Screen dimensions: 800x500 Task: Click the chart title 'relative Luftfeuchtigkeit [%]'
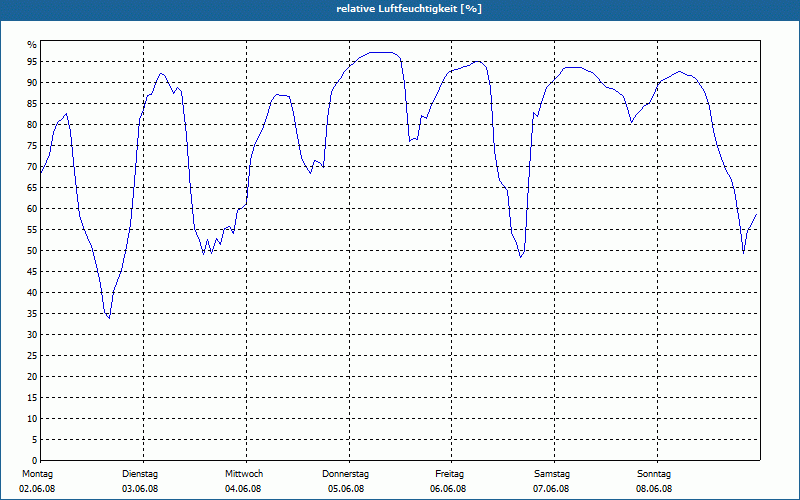[409, 9]
